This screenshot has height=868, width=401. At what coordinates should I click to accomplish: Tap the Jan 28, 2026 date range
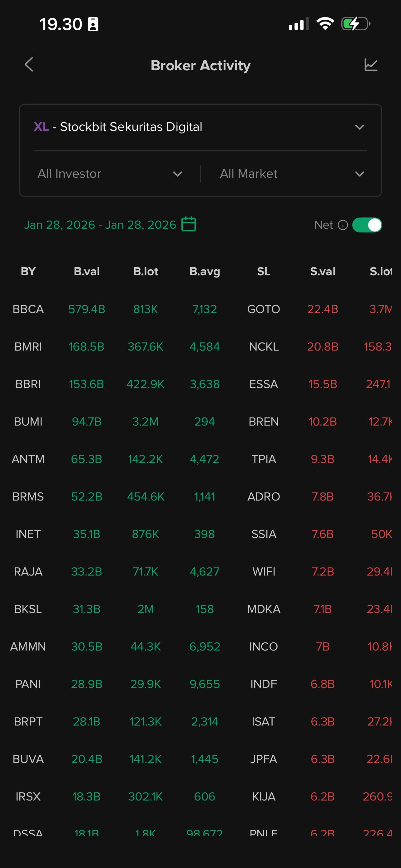click(x=100, y=225)
